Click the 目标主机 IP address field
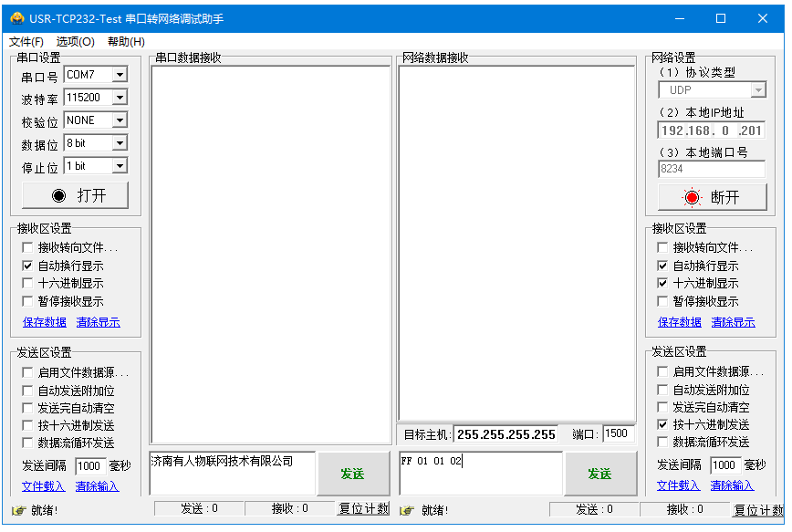Viewport: 792px width, 532px height. 505,434
